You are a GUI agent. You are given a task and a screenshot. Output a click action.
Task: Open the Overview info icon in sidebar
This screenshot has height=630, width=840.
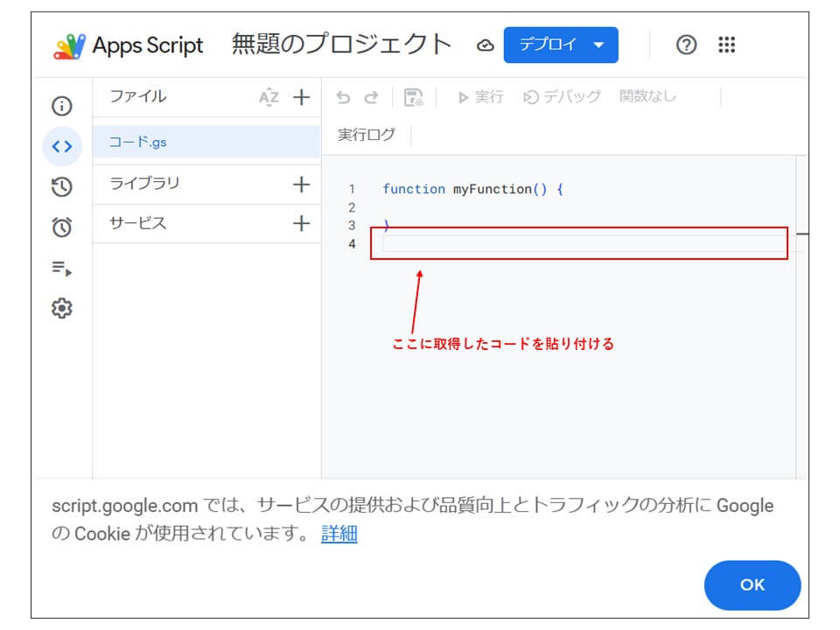pos(61,107)
